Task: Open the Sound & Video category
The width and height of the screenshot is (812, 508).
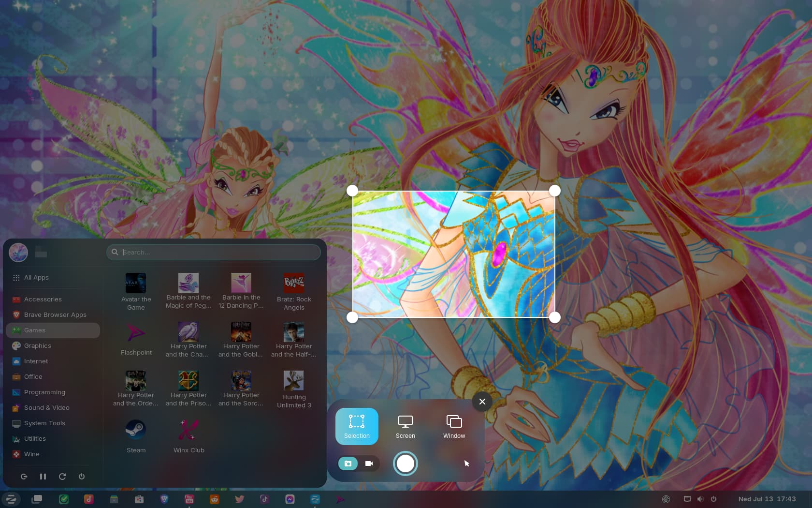Action: tap(53, 408)
